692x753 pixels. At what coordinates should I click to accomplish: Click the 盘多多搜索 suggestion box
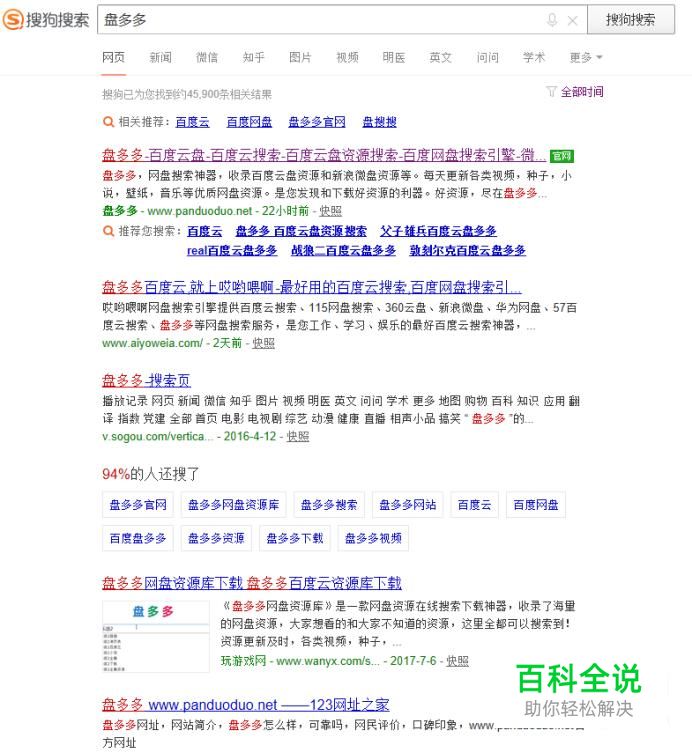click(x=329, y=505)
